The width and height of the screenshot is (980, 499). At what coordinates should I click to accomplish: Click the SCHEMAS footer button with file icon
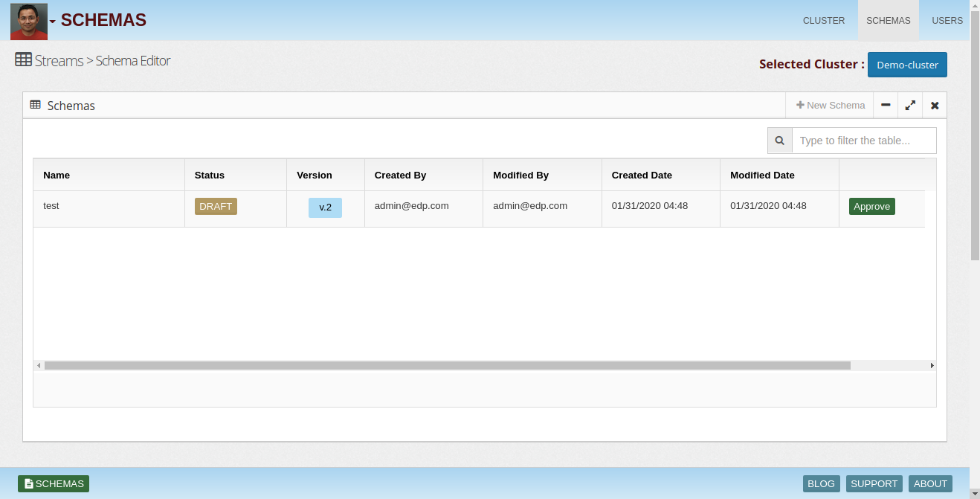pos(54,483)
